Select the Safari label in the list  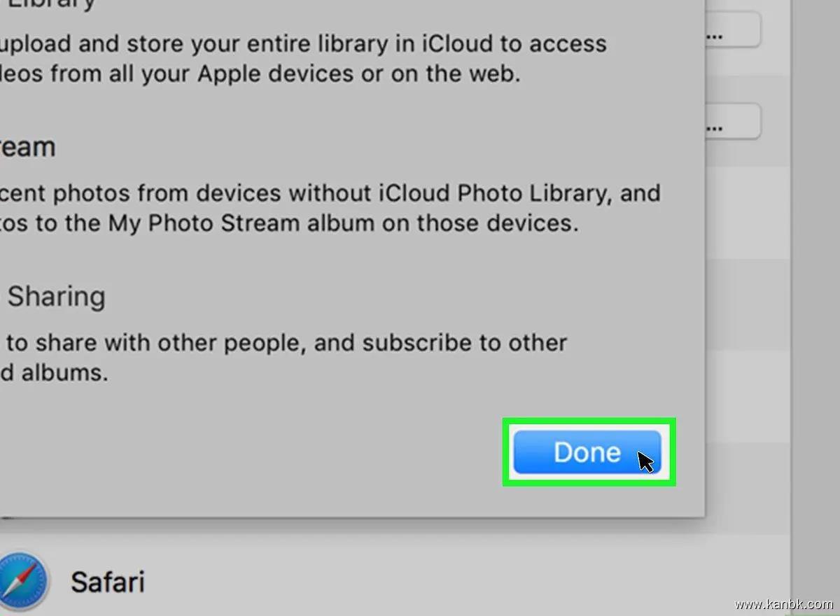point(108,582)
